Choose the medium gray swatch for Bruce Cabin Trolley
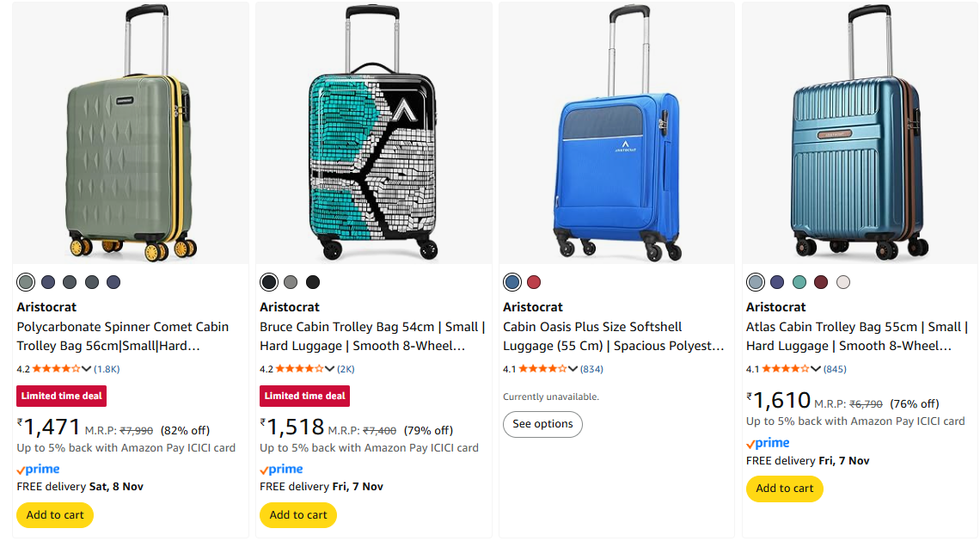The width and height of the screenshot is (980, 541). [x=291, y=282]
